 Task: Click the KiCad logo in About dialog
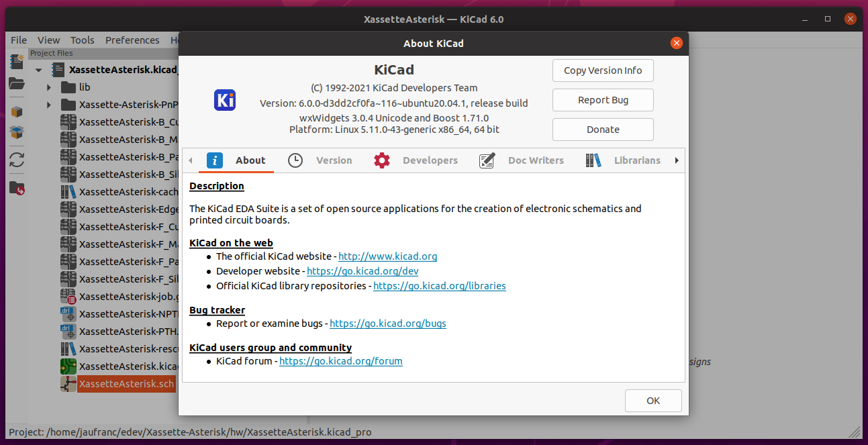[225, 100]
